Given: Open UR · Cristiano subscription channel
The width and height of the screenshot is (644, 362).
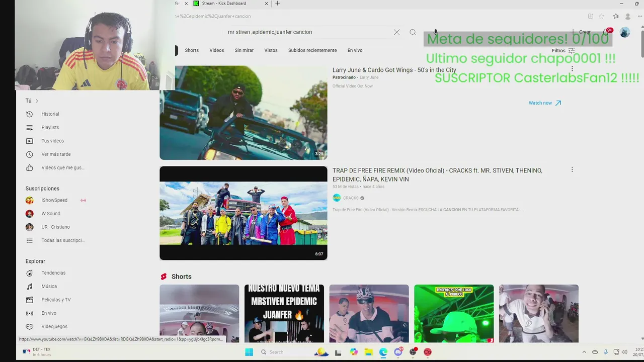Looking at the screenshot, I should 55,227.
